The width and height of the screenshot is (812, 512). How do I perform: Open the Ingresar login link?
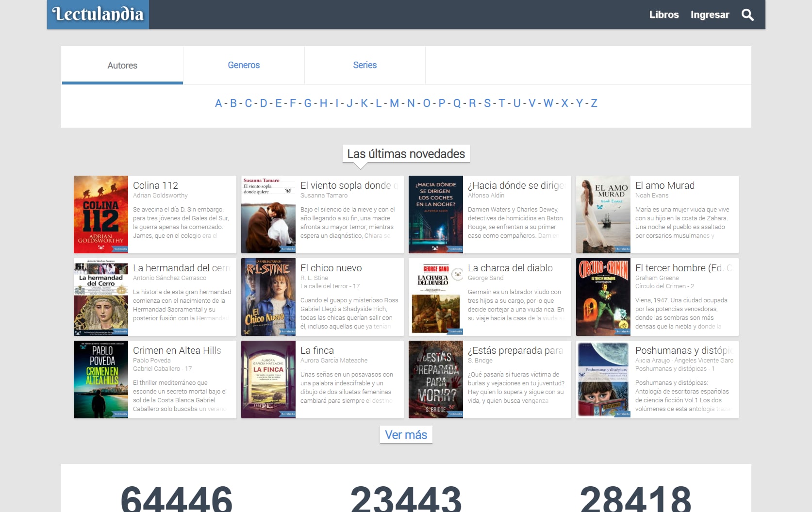tap(710, 15)
